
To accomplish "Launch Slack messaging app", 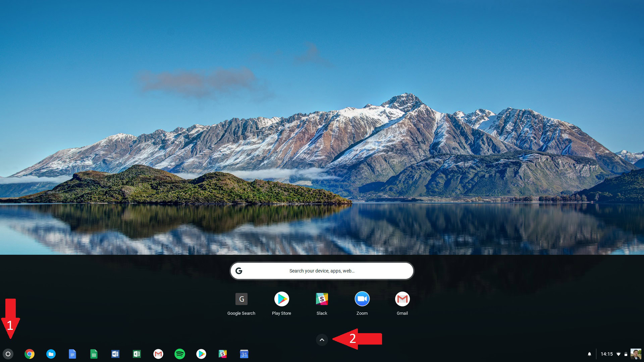I will [322, 299].
